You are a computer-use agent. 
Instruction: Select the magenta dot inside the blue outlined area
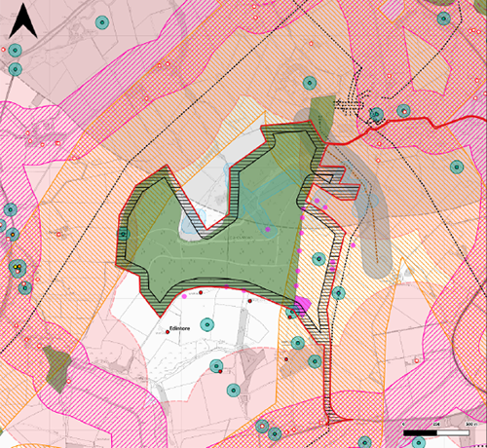268,229
